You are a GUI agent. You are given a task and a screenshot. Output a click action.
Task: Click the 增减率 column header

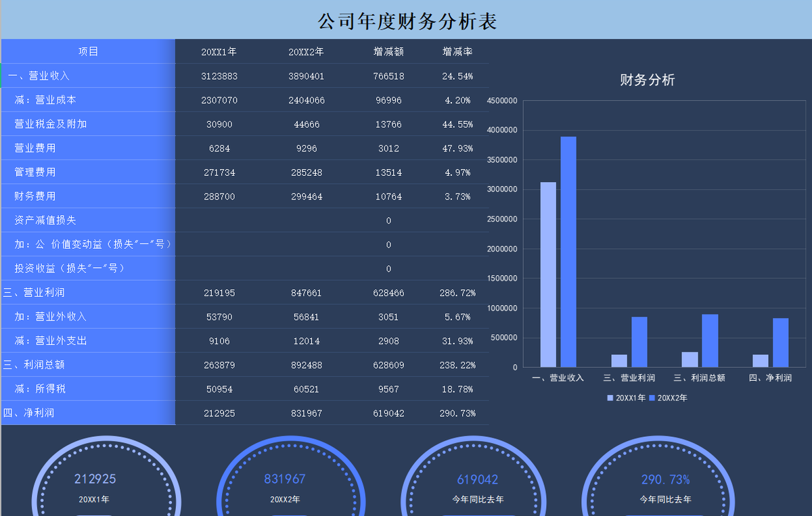pos(457,52)
